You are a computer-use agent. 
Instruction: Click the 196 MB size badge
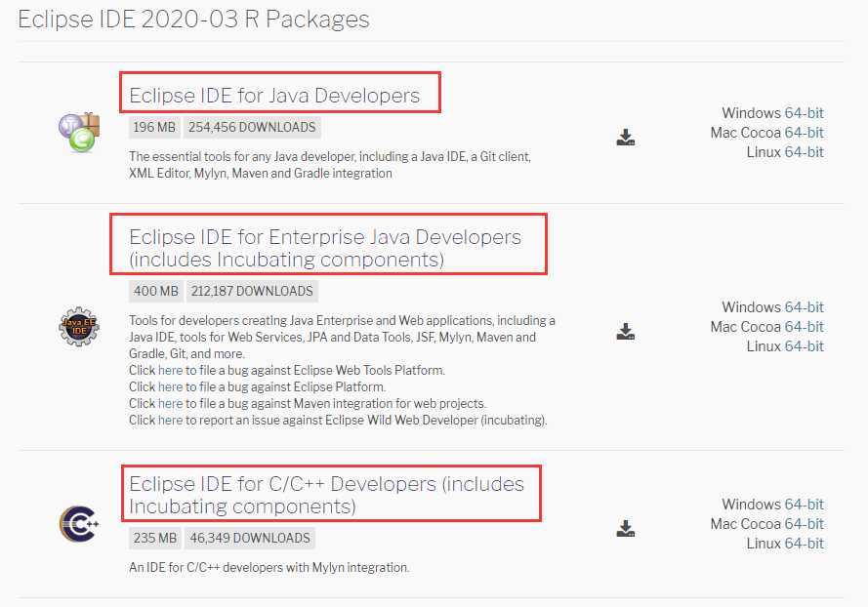point(154,127)
